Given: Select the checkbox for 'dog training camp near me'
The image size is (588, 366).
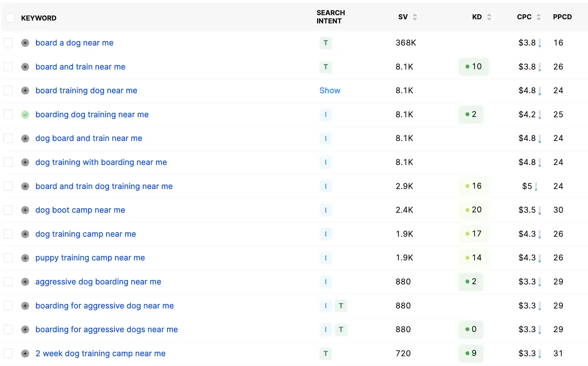Looking at the screenshot, I should (x=8, y=234).
